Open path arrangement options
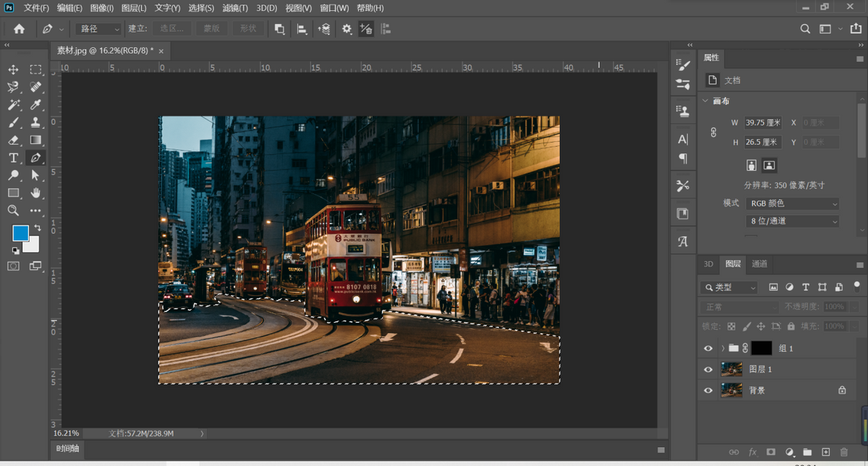Viewport: 868px width, 466px height. (324, 29)
